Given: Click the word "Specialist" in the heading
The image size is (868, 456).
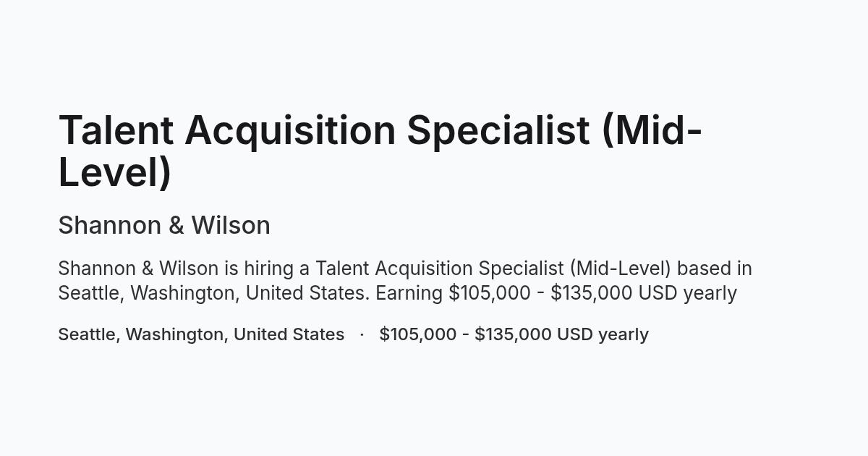Looking at the screenshot, I should tap(498, 132).
